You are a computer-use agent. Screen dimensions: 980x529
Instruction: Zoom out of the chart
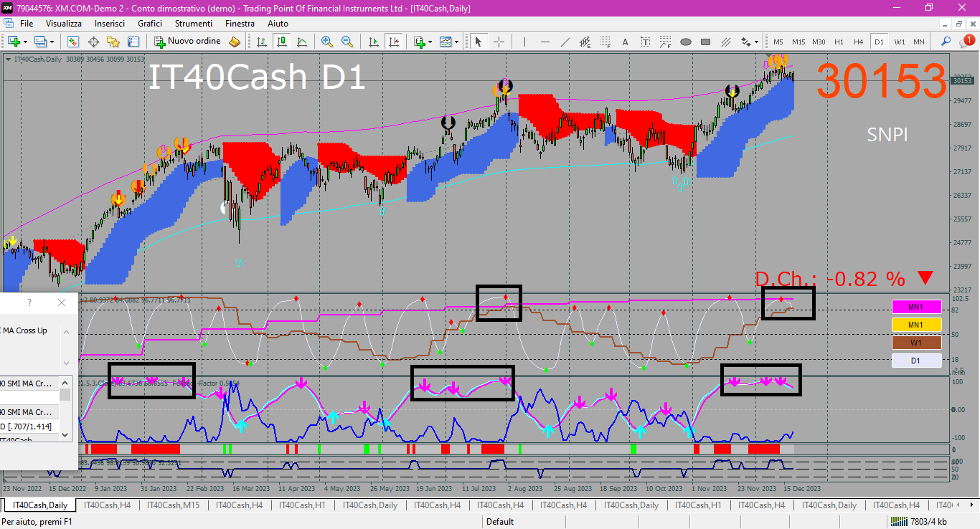pyautogui.click(x=347, y=42)
